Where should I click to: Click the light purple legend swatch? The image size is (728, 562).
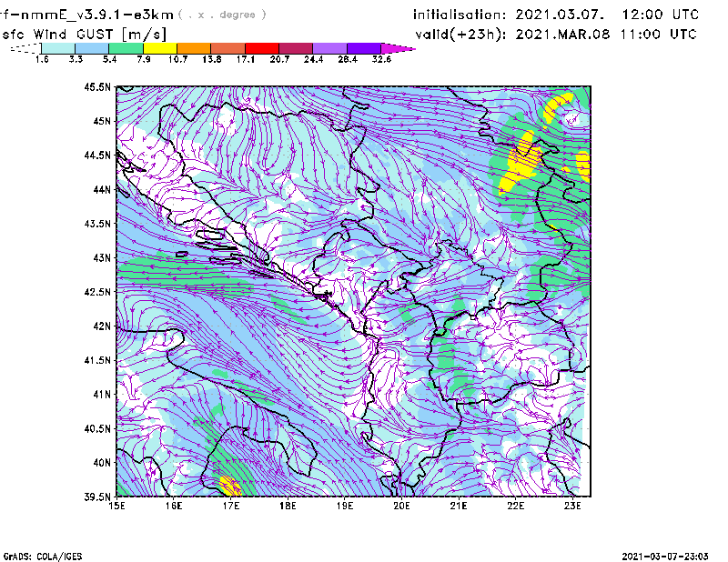pos(329,48)
